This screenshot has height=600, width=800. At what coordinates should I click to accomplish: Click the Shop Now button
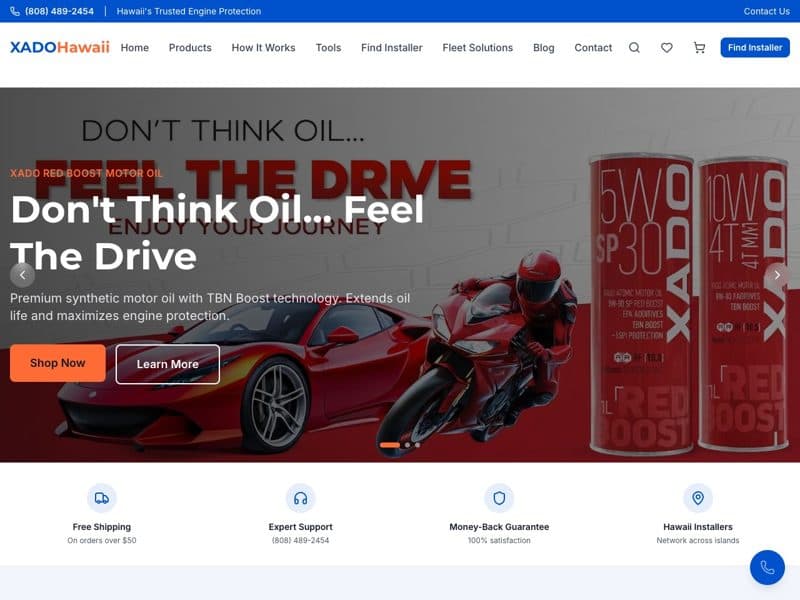click(58, 363)
